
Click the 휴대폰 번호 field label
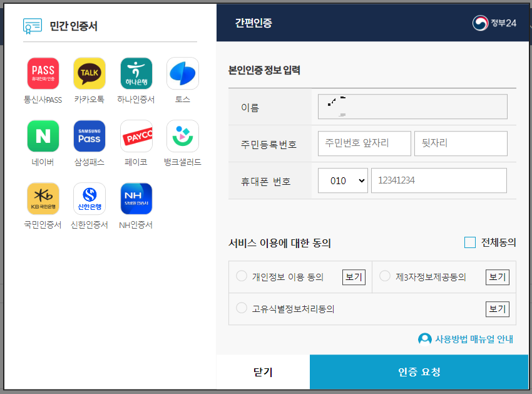(266, 182)
